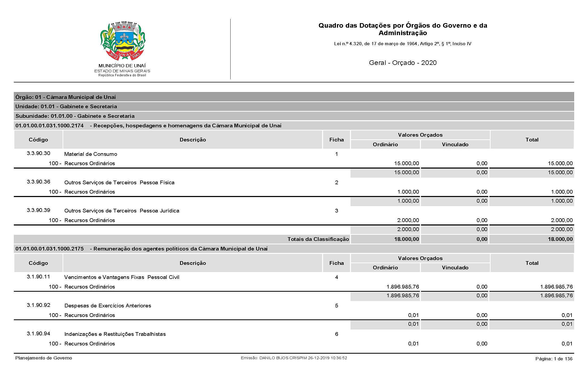The width and height of the screenshot is (588, 376).
Task: Click the 'Órgão: 01 - Câmara Municipal de Unaí' bar
Action: point(65,97)
